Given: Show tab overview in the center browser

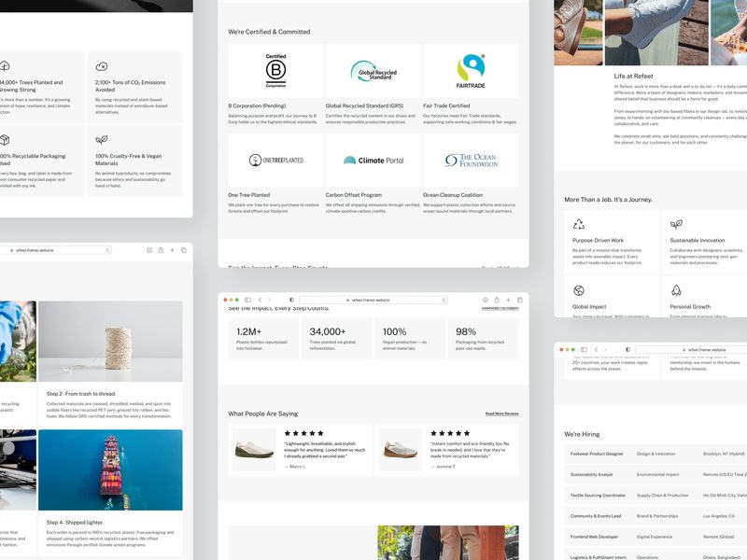Looking at the screenshot, I should (520, 300).
